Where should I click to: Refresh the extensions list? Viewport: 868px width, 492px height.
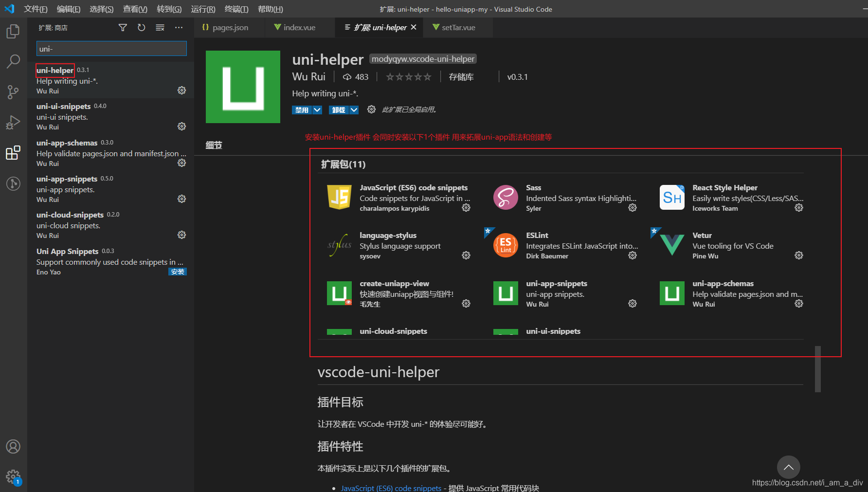click(141, 28)
